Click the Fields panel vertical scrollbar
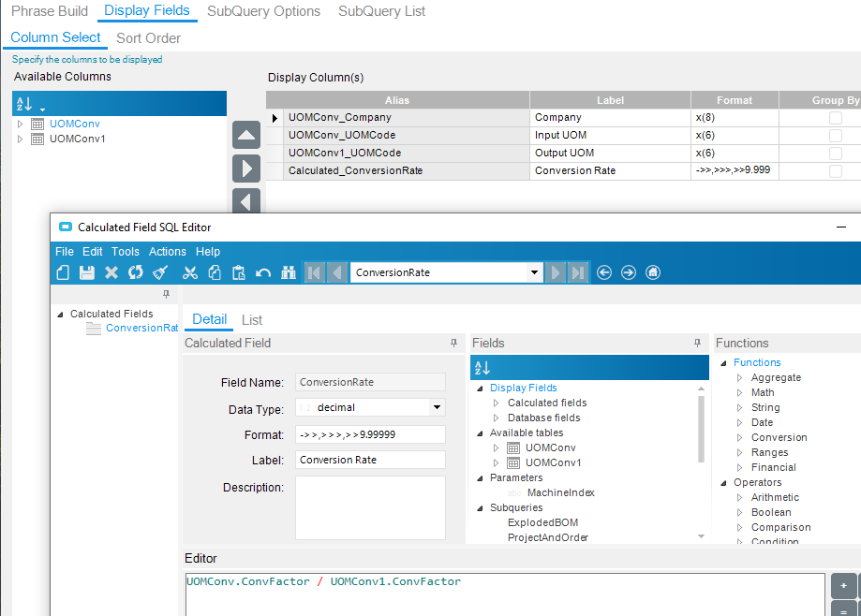This screenshot has width=861, height=616. tap(701, 429)
